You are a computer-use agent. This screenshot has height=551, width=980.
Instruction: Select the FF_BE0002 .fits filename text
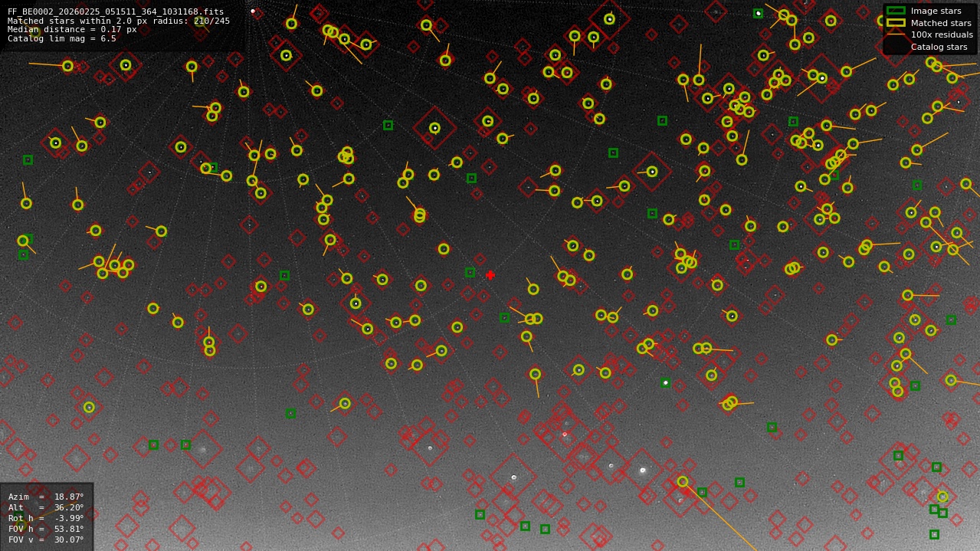[116, 12]
